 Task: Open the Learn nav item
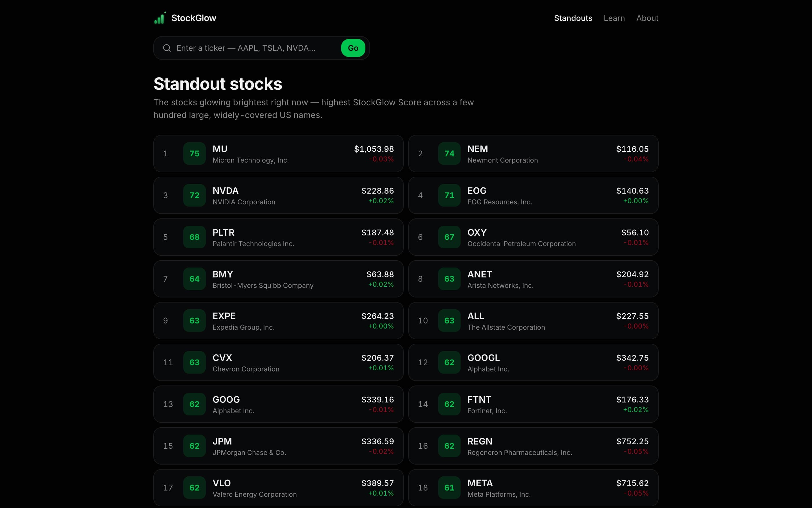(614, 18)
